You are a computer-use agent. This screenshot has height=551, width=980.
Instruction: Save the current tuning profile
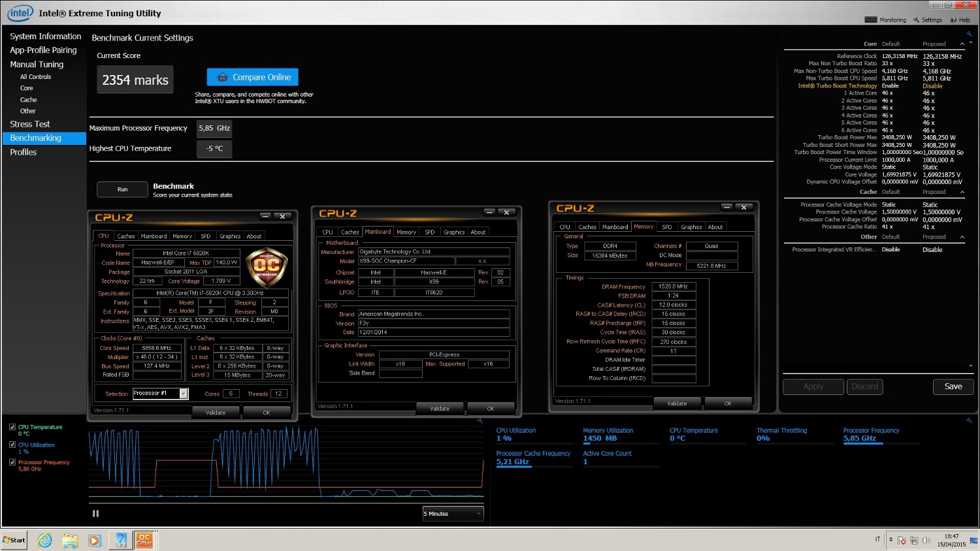click(953, 386)
